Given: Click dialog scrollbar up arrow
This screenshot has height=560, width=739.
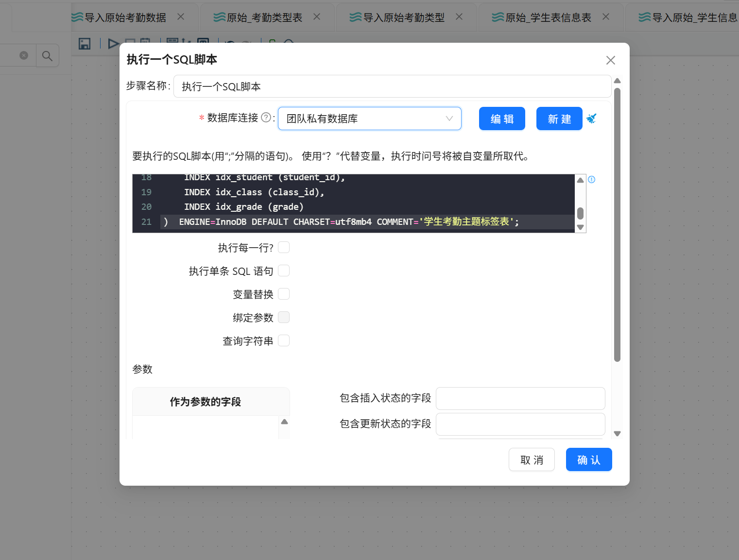Looking at the screenshot, I should (x=618, y=81).
